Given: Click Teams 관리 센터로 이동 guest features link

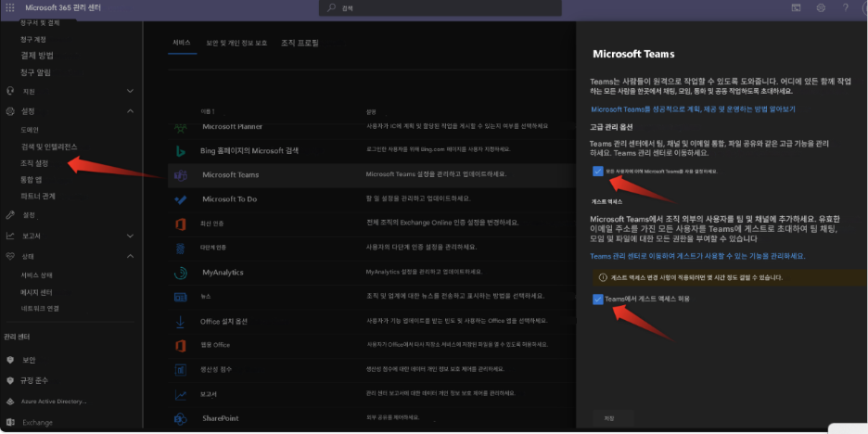Looking at the screenshot, I should (697, 256).
